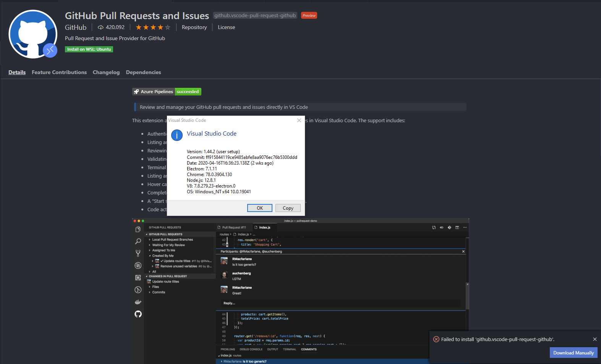Click the extension ID github.vscode-pull-request-github

click(255, 16)
